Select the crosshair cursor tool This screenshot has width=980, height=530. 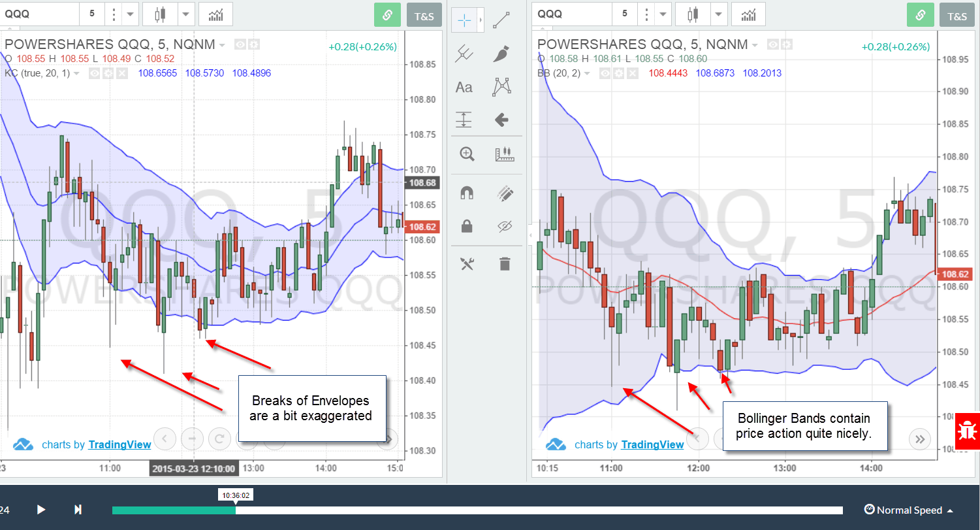[x=465, y=20]
